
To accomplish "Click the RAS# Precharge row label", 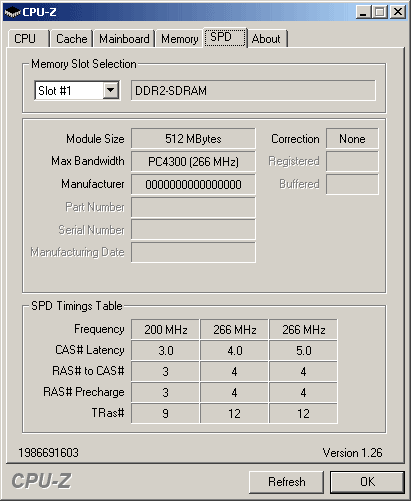I will pos(84,392).
